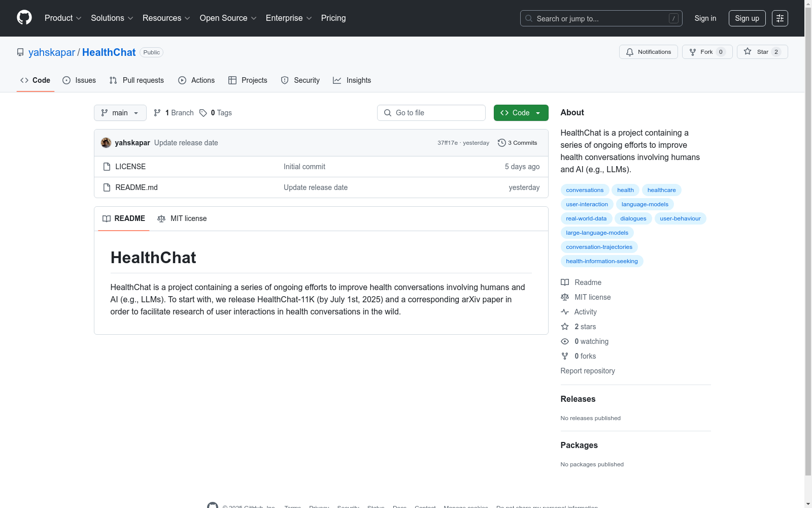Click the scales icon beside MIT license sidebar link

(565, 297)
